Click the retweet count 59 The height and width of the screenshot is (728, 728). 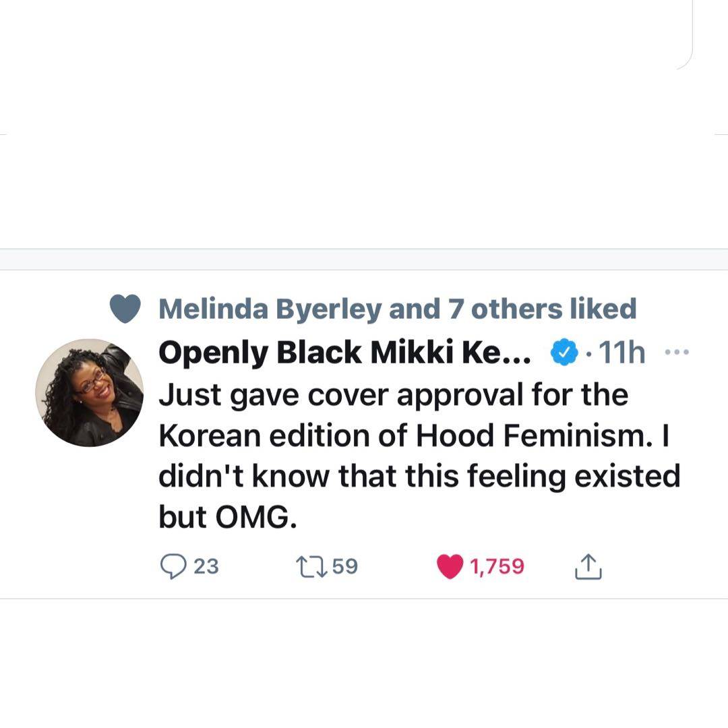tap(345, 566)
